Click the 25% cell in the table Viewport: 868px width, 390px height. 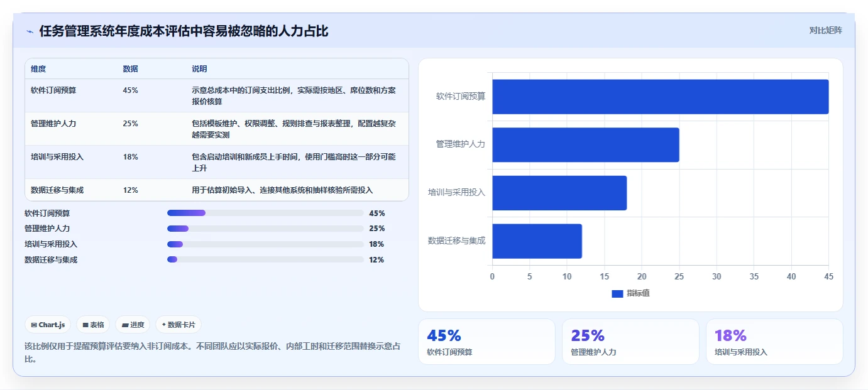pos(131,123)
